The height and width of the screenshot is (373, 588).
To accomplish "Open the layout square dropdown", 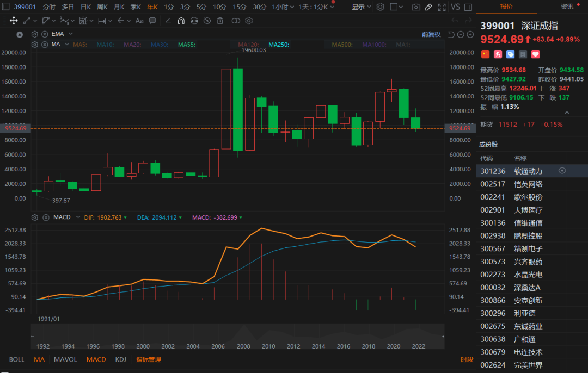I will pos(396,7).
